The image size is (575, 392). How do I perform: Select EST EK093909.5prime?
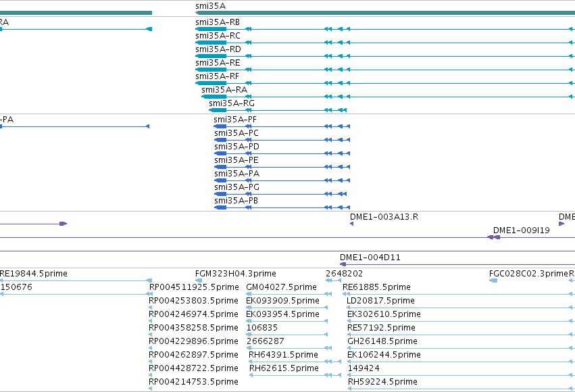point(282,301)
